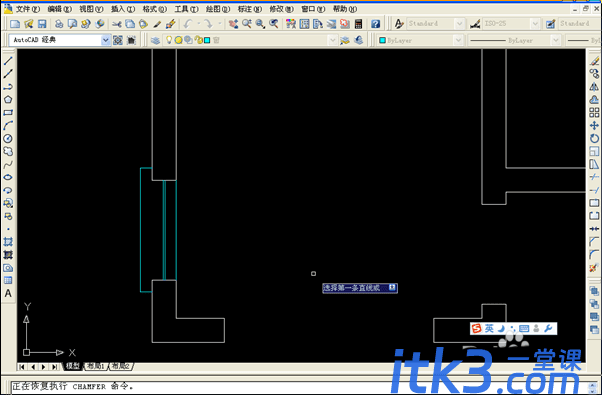602x395 pixels.
Task: Click the cyan ByLayer color box
Action: [x=382, y=40]
